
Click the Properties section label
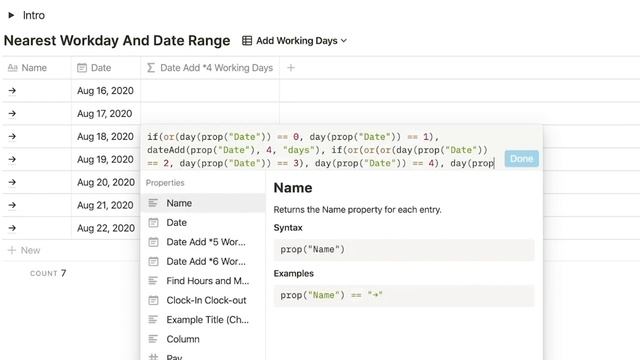coord(165,183)
